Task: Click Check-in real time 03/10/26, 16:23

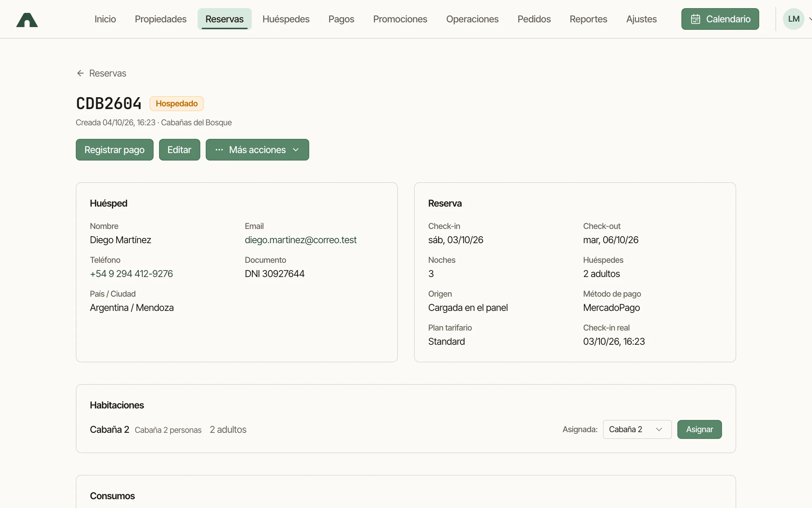Action: pos(614,341)
